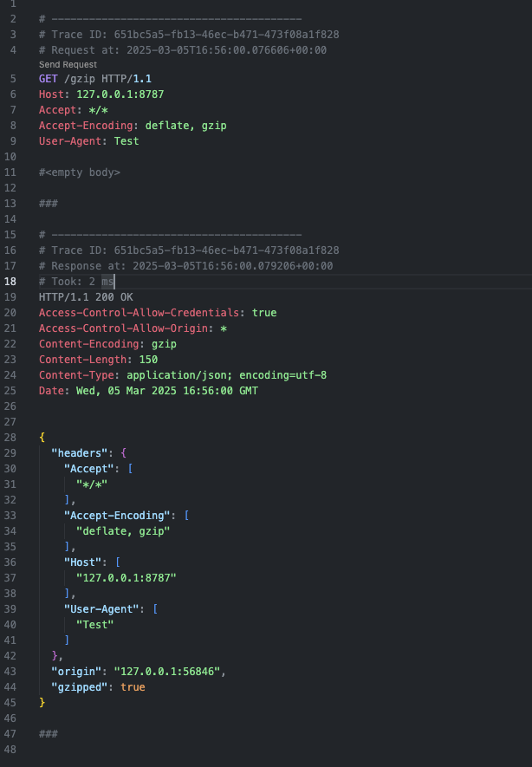
Task: Click the "Host" JSON key on line 36
Action: [x=82, y=563]
